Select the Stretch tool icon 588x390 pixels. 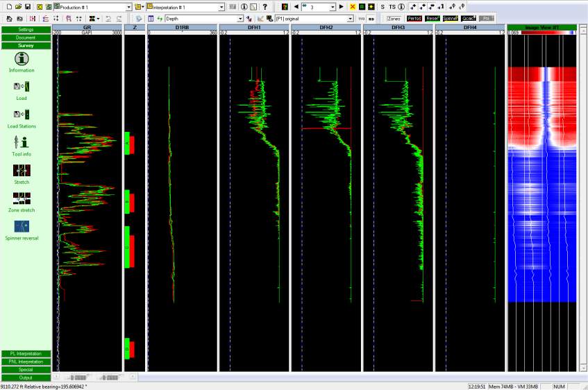click(x=22, y=171)
